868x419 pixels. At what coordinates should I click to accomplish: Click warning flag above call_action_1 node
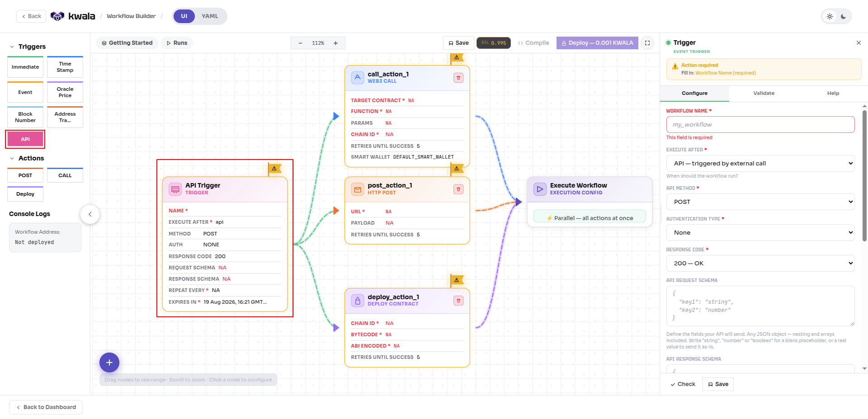pyautogui.click(x=457, y=57)
